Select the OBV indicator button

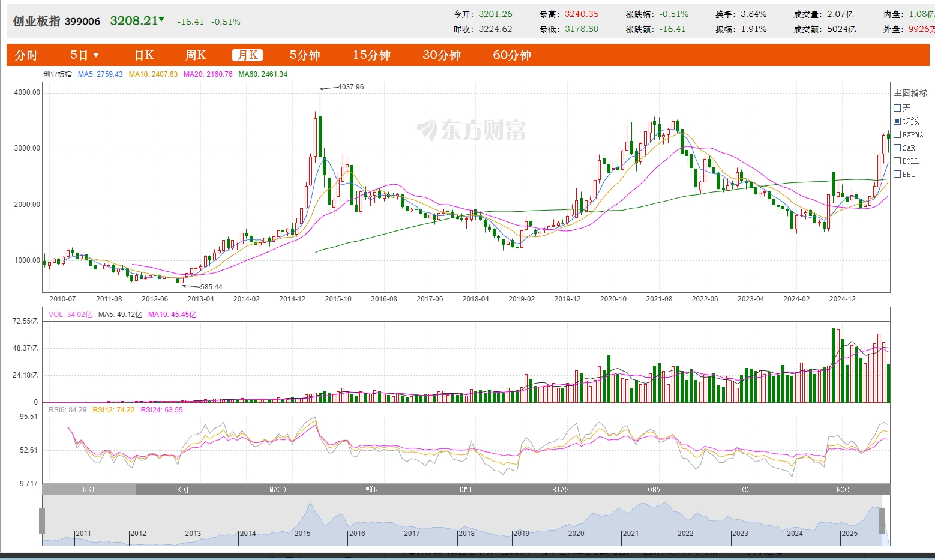[x=654, y=490]
